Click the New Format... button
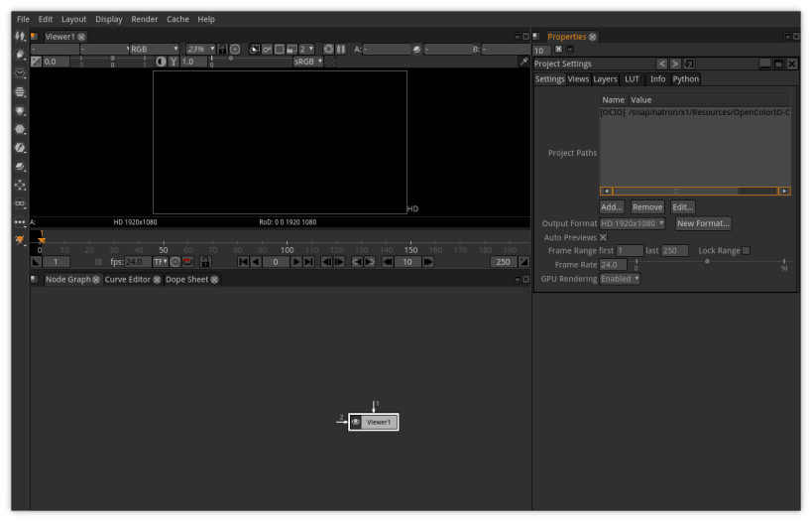812x522 pixels. tap(703, 223)
